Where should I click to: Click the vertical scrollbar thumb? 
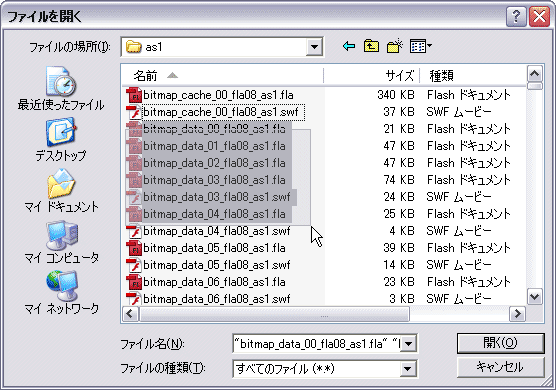pyautogui.click(x=534, y=86)
